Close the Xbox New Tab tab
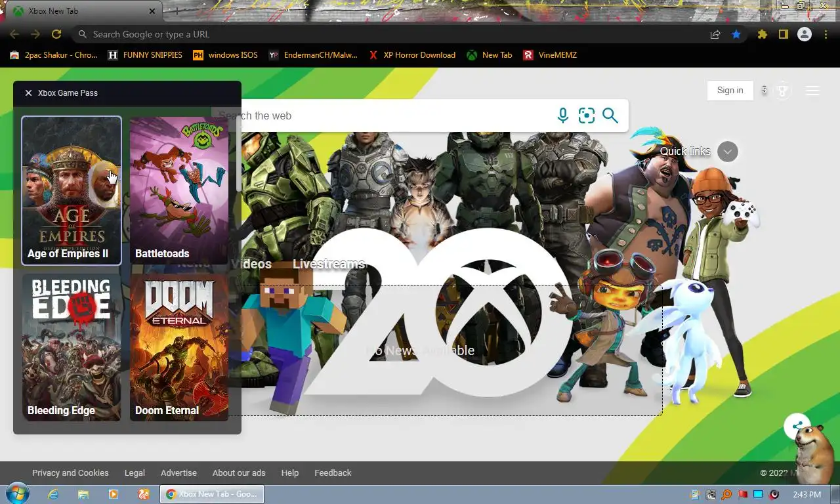Viewport: 840px width, 504px height. (x=152, y=11)
